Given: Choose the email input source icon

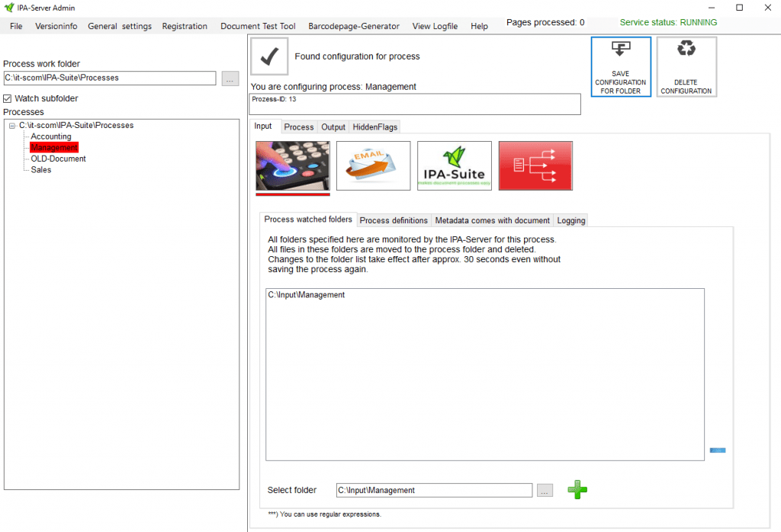Looking at the screenshot, I should pos(373,165).
